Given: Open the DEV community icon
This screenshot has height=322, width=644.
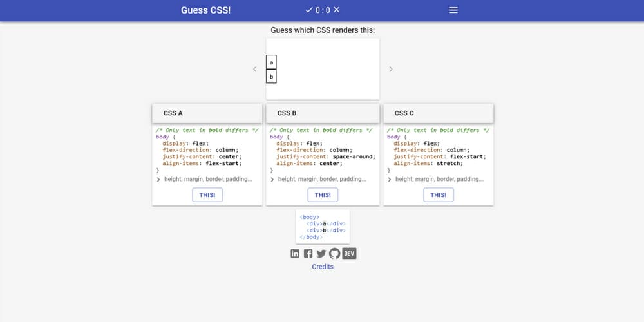Looking at the screenshot, I should click(349, 253).
